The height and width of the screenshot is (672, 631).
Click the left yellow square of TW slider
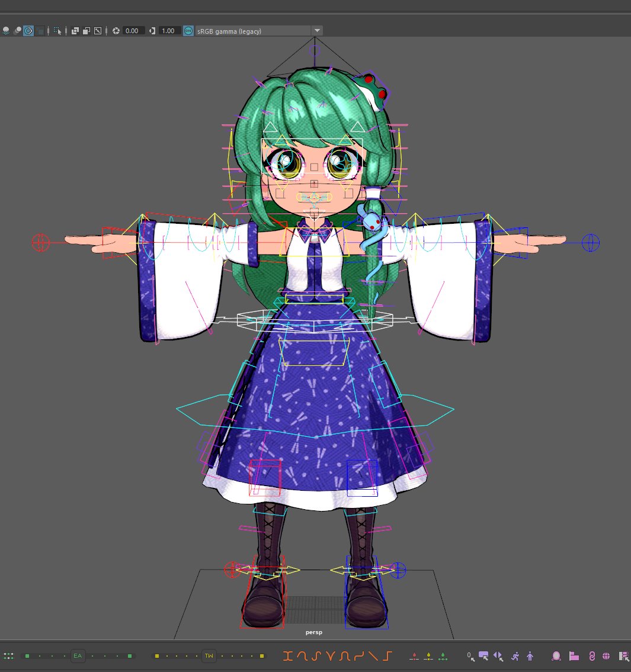(x=157, y=655)
